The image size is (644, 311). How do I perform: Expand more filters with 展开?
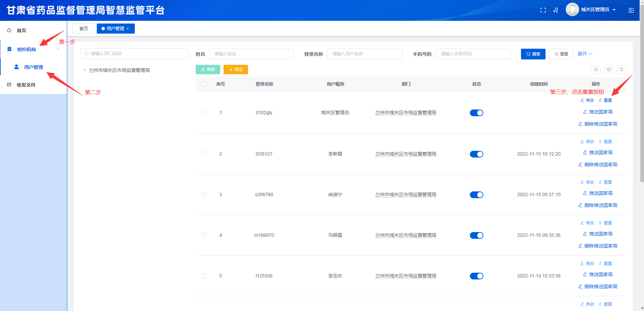point(585,54)
